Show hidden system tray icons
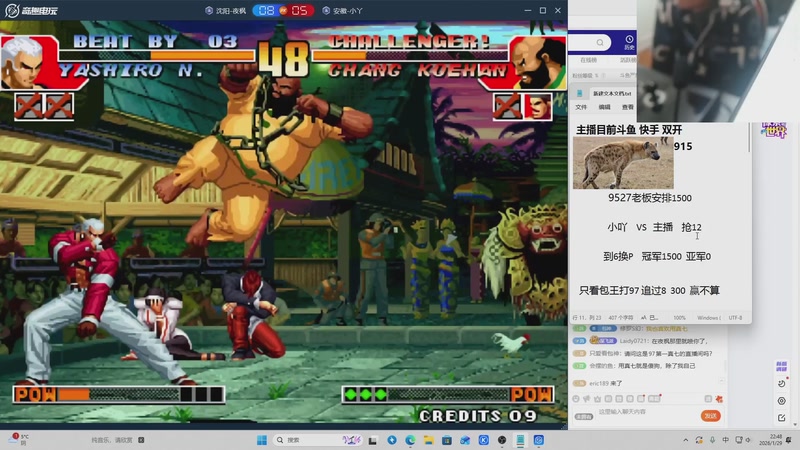 685,440
